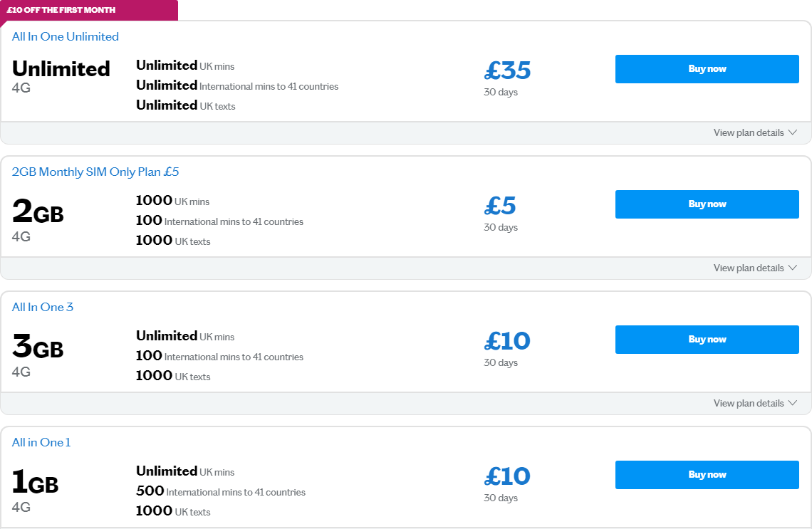Open the All In One 3 plan title
The height and width of the screenshot is (529, 812).
pos(43,308)
